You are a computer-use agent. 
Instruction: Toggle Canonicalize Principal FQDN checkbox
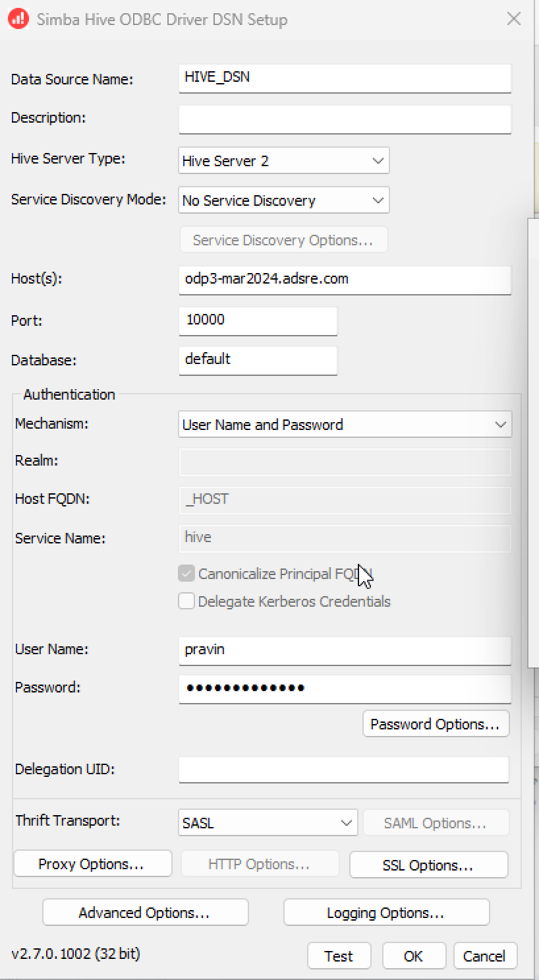tap(186, 573)
